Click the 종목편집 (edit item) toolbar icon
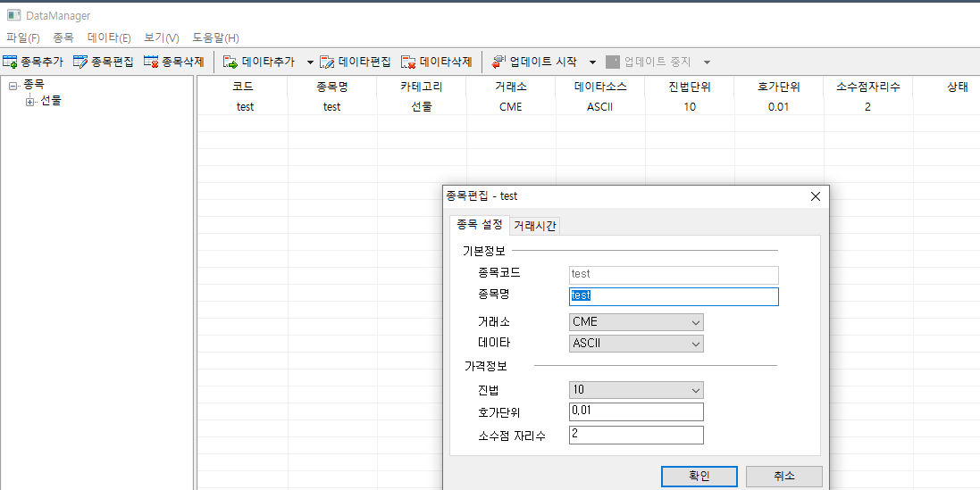The height and width of the screenshot is (490, 980). [80, 62]
